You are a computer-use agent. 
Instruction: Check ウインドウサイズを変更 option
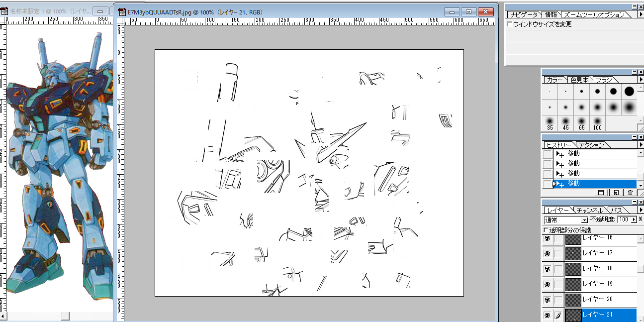(x=509, y=24)
